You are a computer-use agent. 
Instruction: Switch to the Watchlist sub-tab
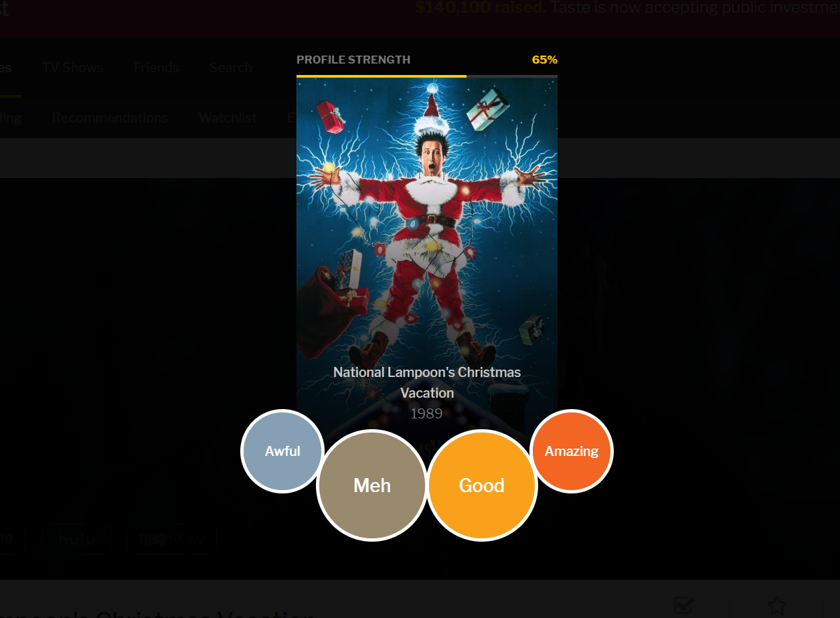[228, 118]
